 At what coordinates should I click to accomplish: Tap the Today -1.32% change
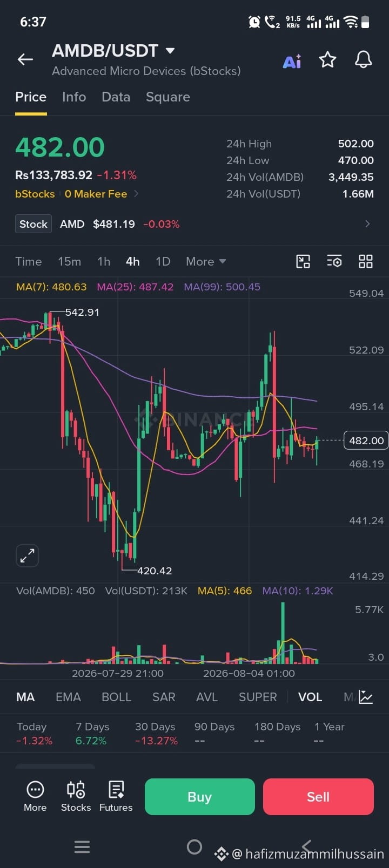[35, 734]
